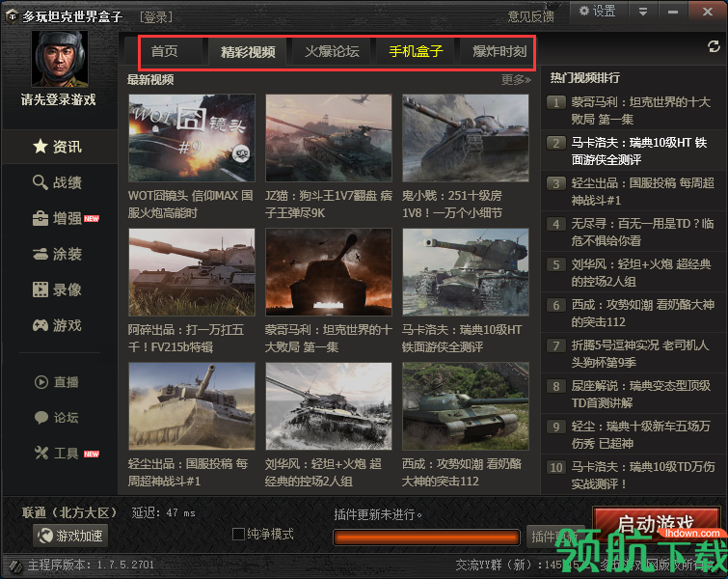
Task: Click the 延迟: 47 ms latency text
Action: tap(163, 512)
